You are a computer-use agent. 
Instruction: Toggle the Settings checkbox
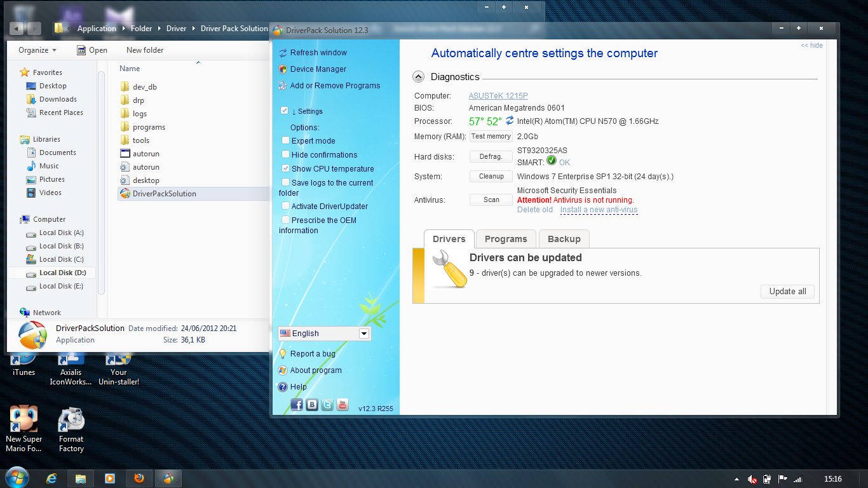pos(284,111)
